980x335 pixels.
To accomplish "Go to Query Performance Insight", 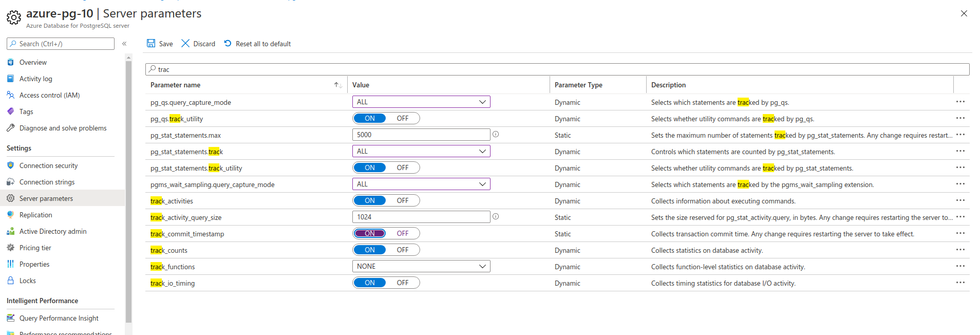I will pyautogui.click(x=59, y=319).
